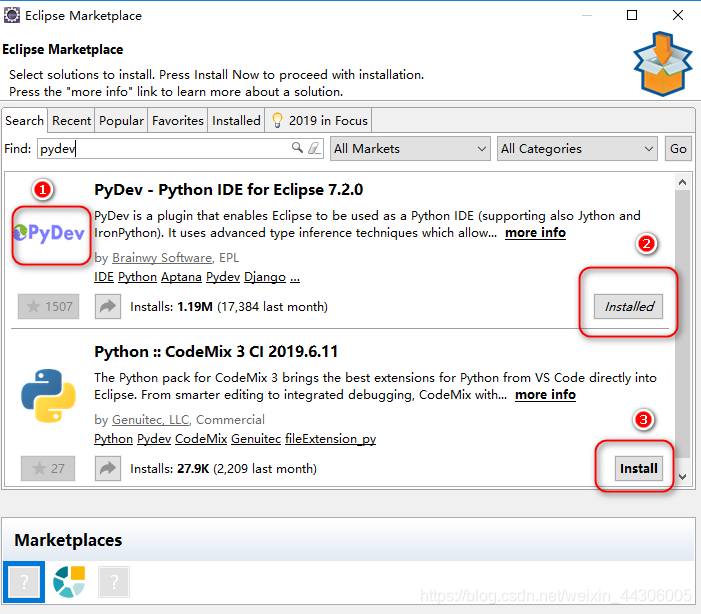Click the results list scrollbar thumb
701x614 pixels.
[x=682, y=323]
